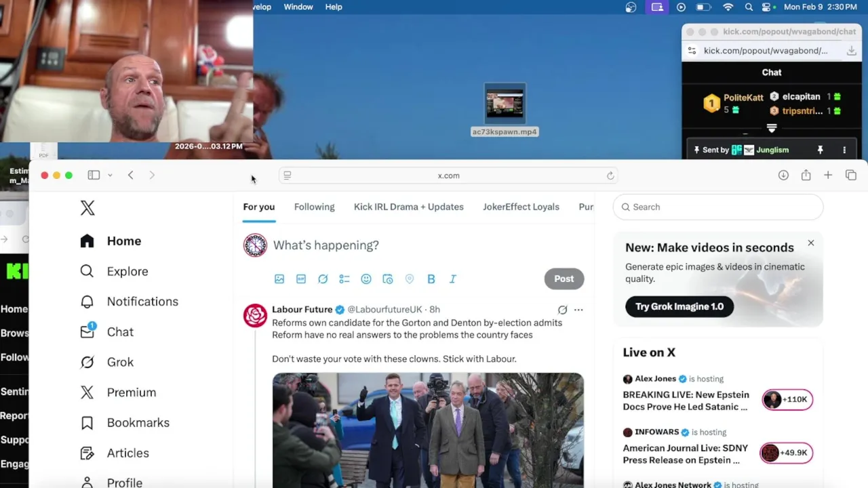Screen dimensions: 868x488
Task: Open new Safari tab with plus
Action: point(828,176)
